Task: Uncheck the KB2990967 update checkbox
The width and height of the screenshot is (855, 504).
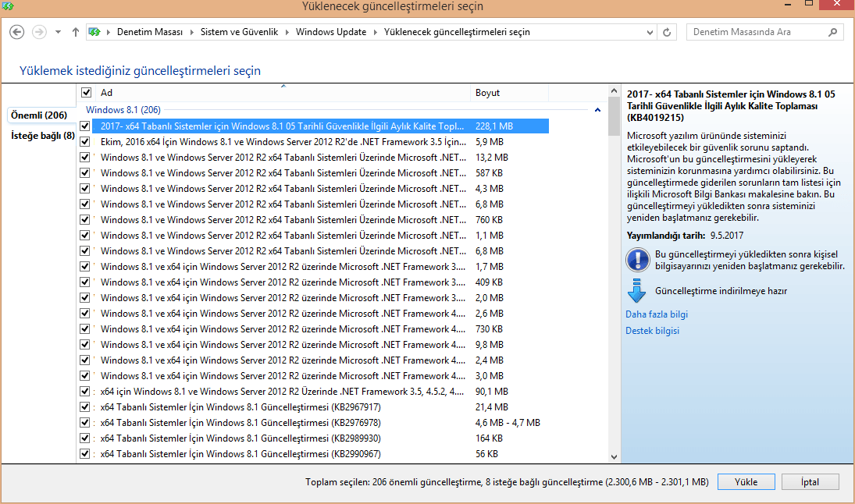Action: pyautogui.click(x=84, y=454)
